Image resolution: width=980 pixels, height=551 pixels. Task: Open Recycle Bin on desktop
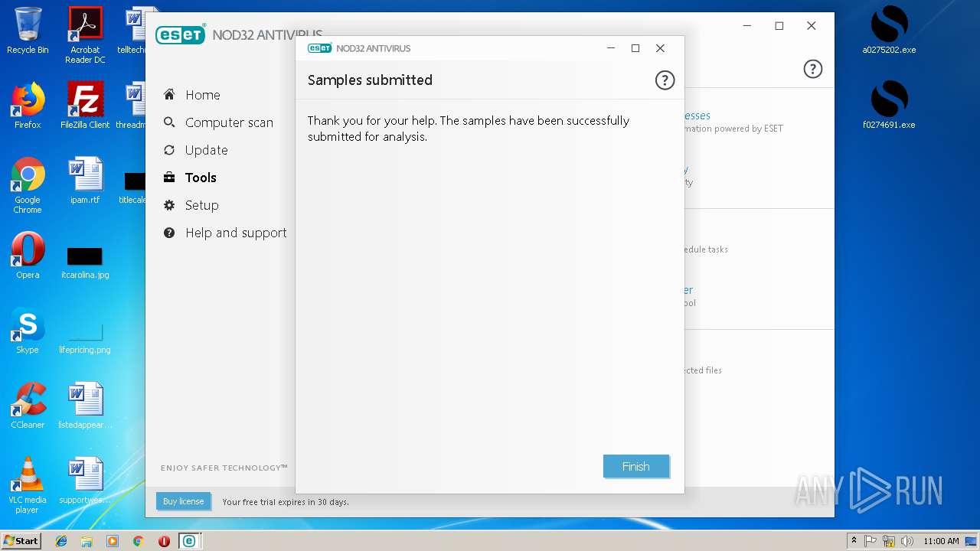coord(28,31)
